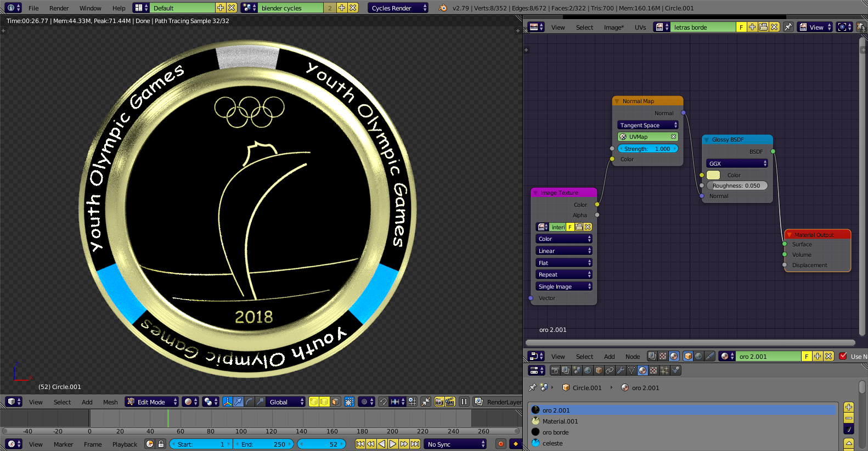
Task: Toggle the 3D manipulator widget button
Action: tap(228, 402)
